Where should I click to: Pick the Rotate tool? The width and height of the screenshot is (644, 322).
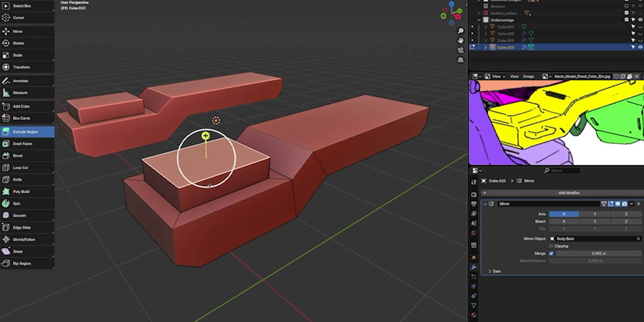(27, 43)
